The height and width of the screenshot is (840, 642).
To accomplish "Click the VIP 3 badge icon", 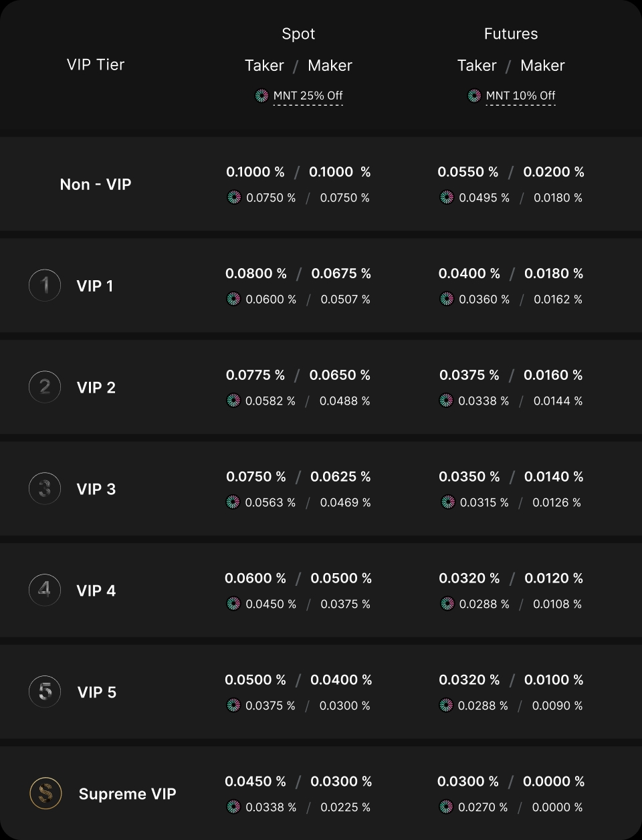I will [45, 489].
